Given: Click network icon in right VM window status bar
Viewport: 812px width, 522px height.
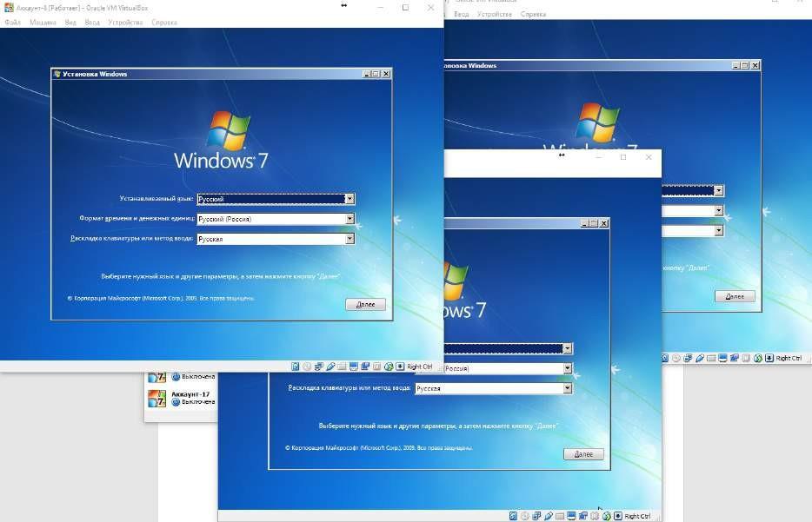Looking at the screenshot, I should coord(688,358).
